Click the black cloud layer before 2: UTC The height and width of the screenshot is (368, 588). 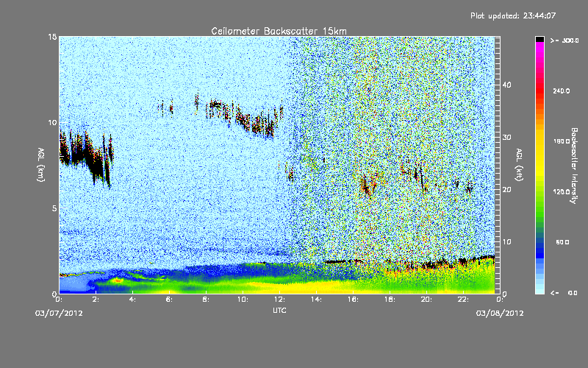coord(87,156)
